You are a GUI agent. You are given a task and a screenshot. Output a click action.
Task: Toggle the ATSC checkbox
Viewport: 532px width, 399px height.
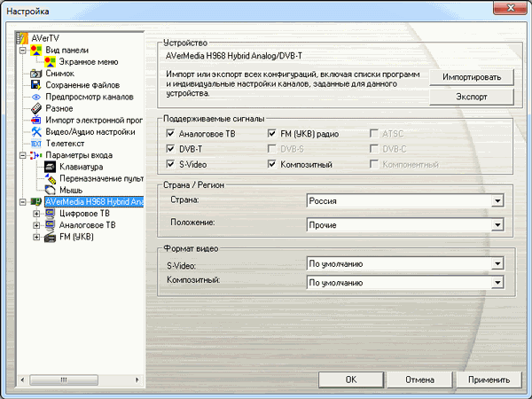click(x=374, y=133)
